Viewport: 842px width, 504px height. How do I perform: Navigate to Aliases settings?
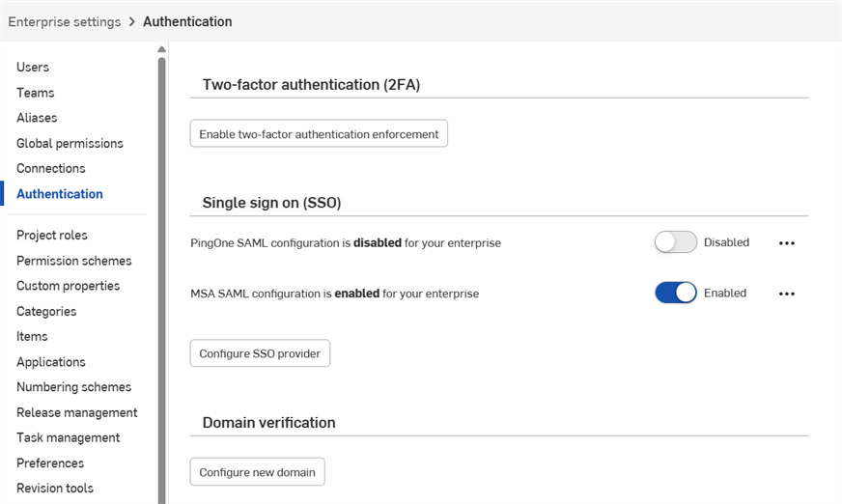37,118
